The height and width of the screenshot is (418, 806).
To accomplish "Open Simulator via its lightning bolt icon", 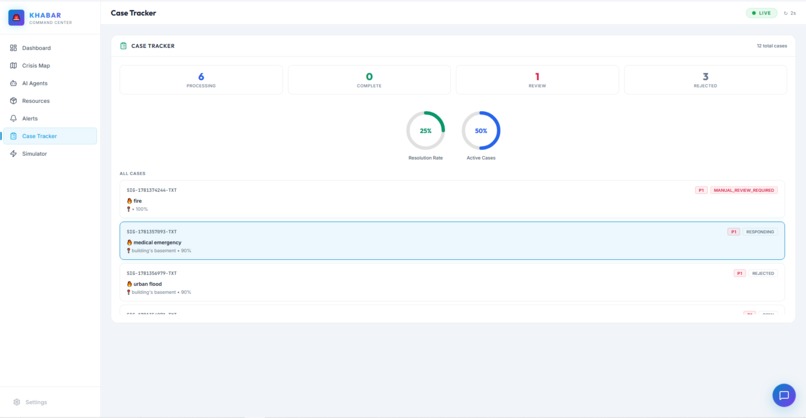I will [13, 154].
